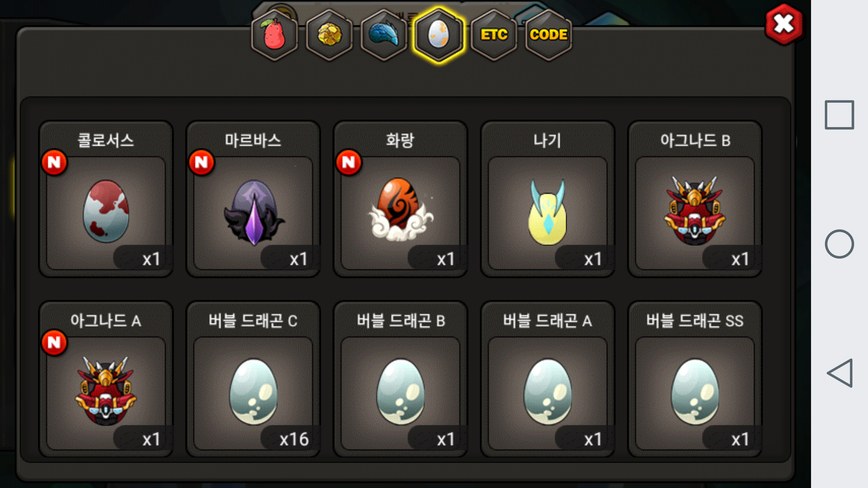Choose the 마르바스 purple crystal egg
The image size is (868, 488).
pos(253,199)
